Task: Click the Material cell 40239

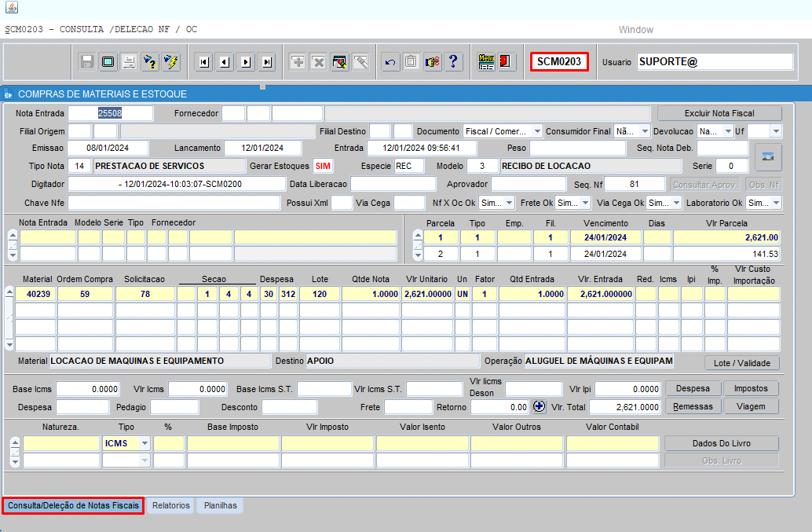Action: (35, 294)
